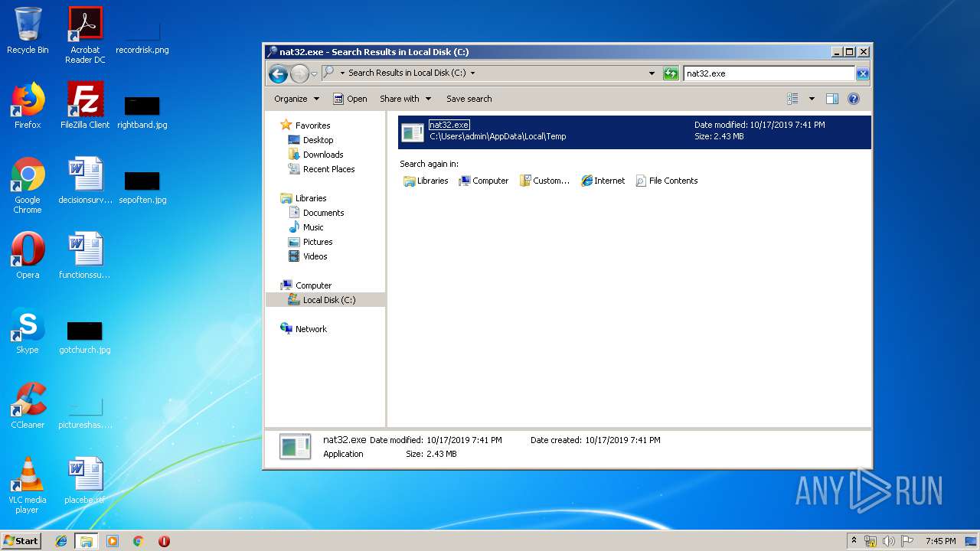
Task: Open Windows Explorer taskbar button
Action: point(86,541)
